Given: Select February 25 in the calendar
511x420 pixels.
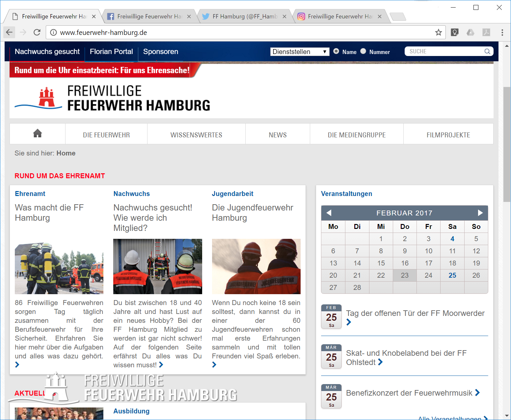Looking at the screenshot, I should point(452,275).
